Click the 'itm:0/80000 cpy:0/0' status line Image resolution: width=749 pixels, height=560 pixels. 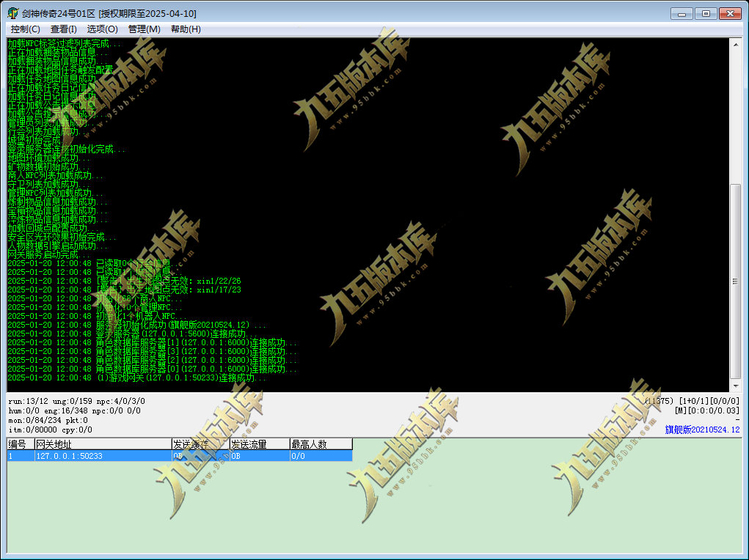coord(50,430)
